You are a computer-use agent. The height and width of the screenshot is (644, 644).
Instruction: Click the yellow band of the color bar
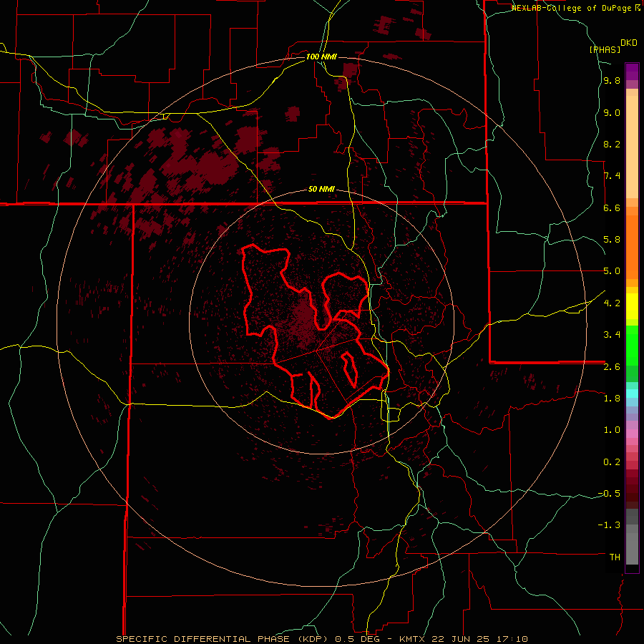632,306
